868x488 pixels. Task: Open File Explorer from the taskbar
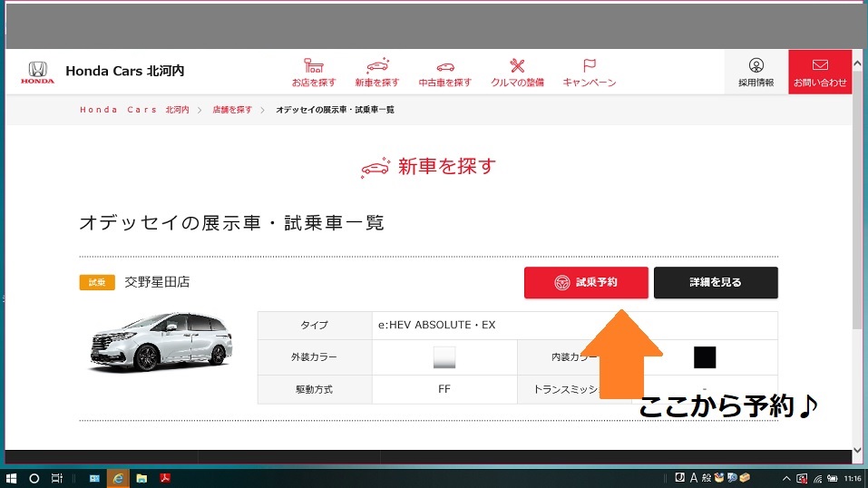(141, 478)
